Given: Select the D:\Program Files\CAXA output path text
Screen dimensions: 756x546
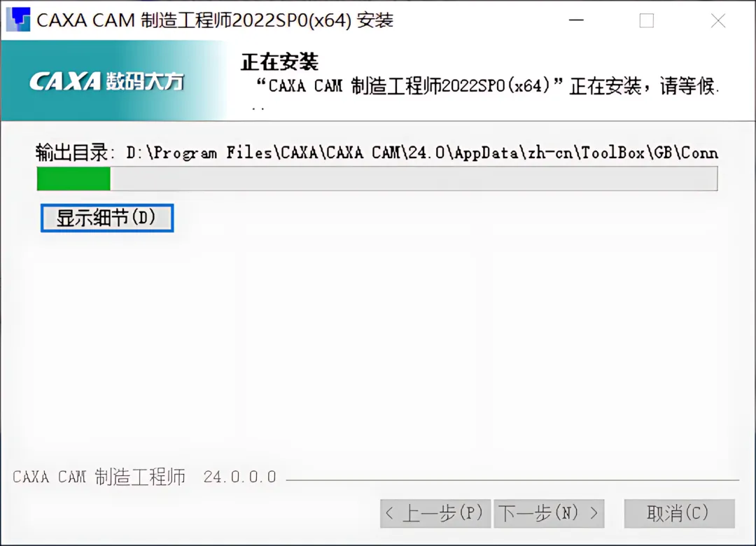Looking at the screenshot, I should [x=422, y=153].
